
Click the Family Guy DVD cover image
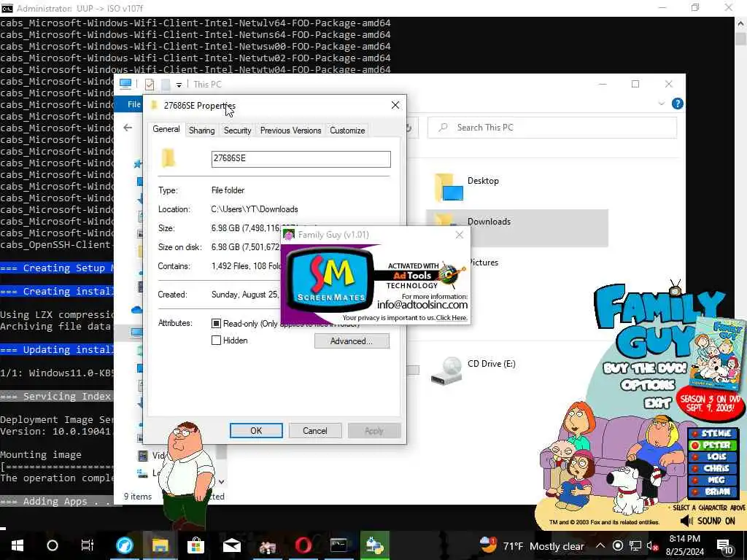[x=718, y=354]
